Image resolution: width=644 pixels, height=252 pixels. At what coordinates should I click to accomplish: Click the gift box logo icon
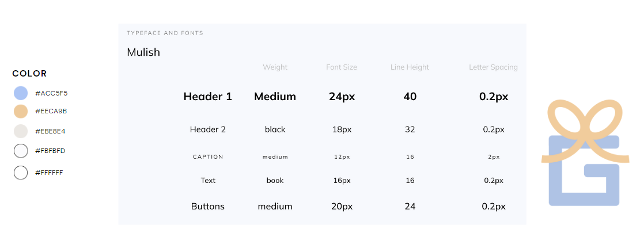pyautogui.click(x=584, y=154)
